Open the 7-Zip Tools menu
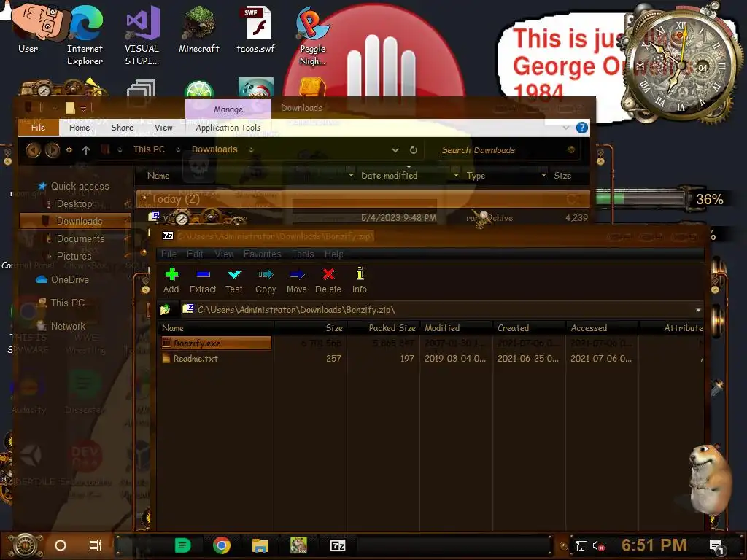Screen dimensions: 747x560 point(303,254)
